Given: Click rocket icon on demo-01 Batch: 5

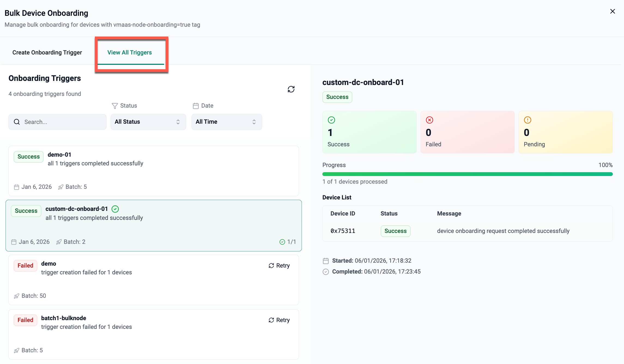Looking at the screenshot, I should 61,187.
